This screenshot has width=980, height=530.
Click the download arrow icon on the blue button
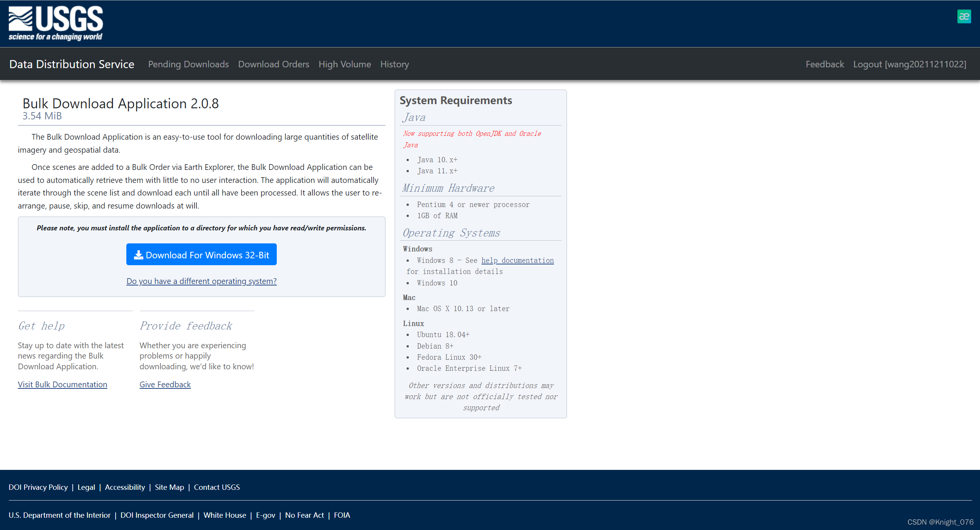[138, 255]
